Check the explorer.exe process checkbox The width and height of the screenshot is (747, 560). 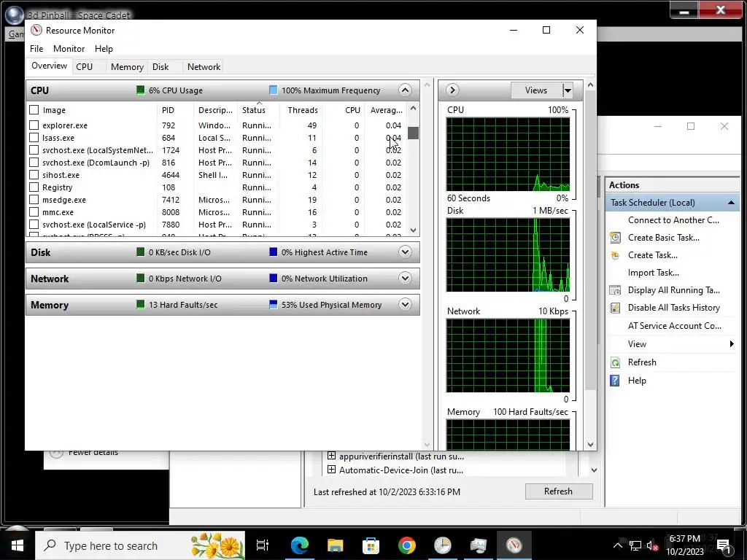click(x=34, y=125)
